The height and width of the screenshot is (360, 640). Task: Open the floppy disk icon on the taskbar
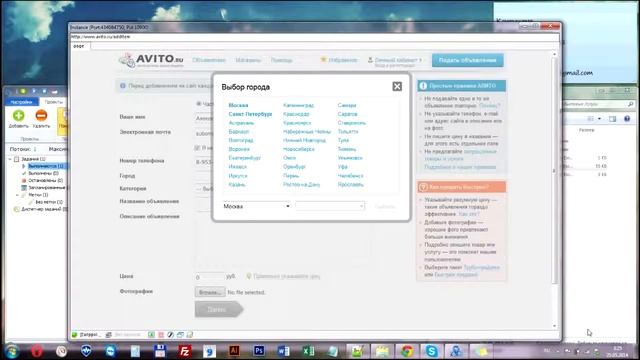pyautogui.click(x=160, y=351)
